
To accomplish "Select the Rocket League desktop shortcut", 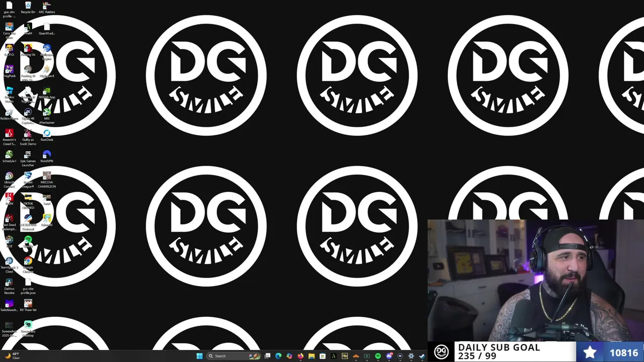I will click(28, 180).
